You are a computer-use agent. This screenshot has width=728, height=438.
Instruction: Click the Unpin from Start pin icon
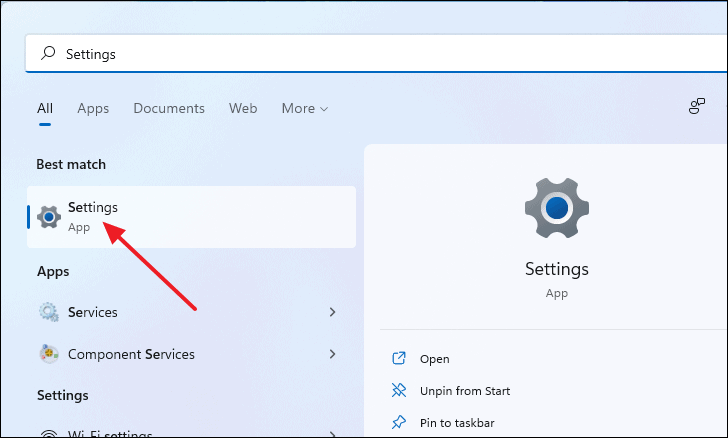click(399, 390)
